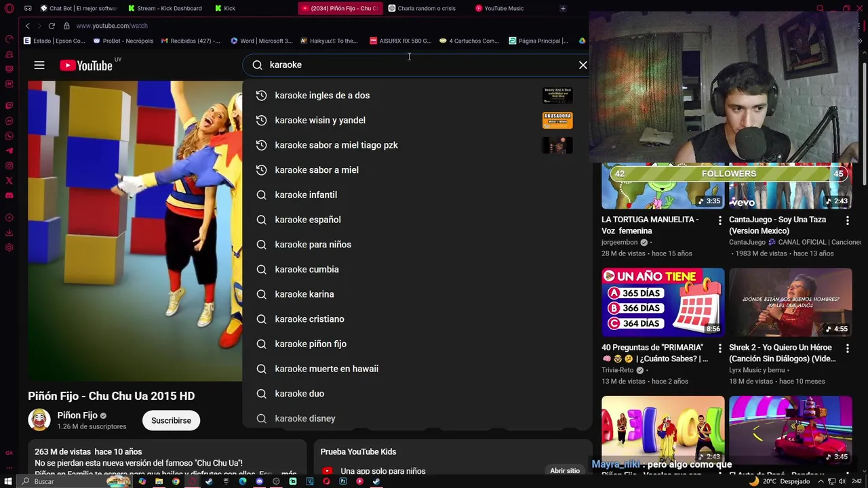
Task: Select suggestion karaoke karina
Action: (416, 294)
